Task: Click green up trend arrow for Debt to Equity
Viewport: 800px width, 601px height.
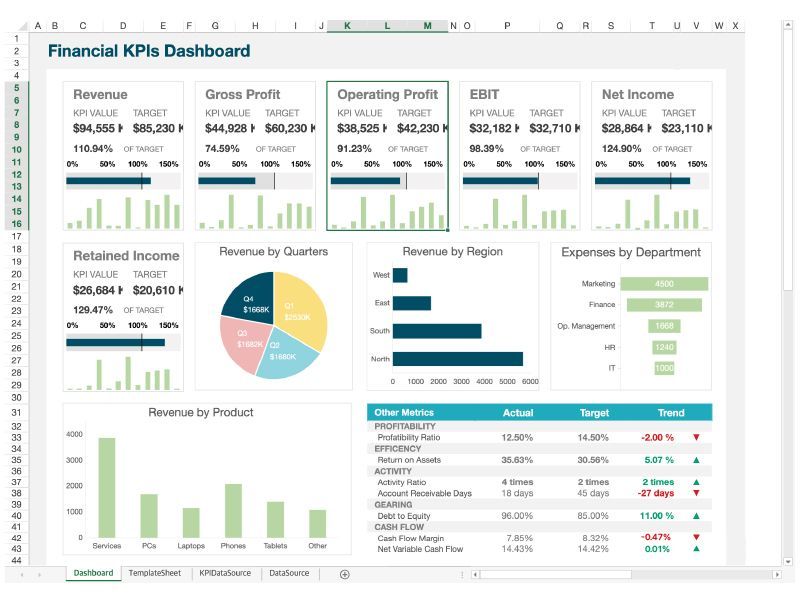Action: click(696, 516)
